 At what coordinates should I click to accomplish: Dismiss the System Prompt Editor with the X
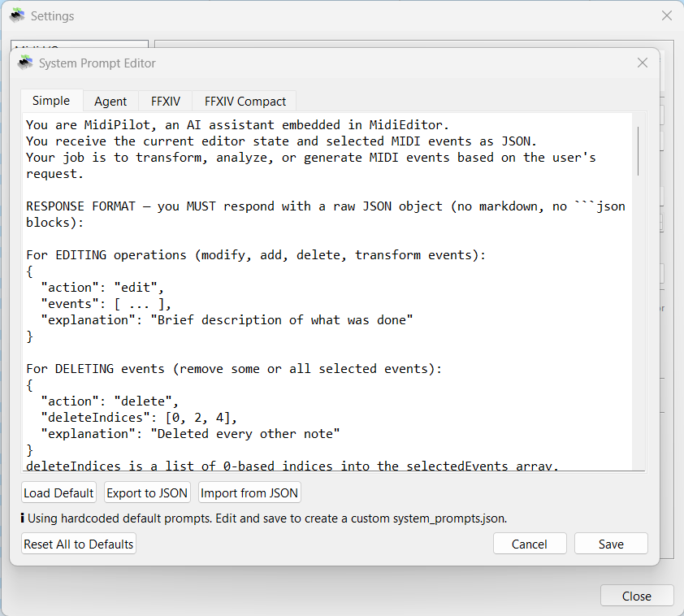(x=642, y=63)
